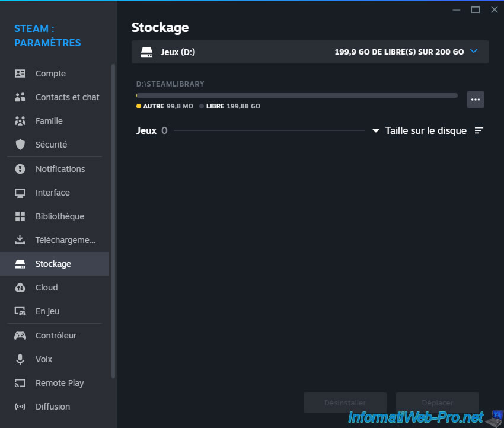The width and height of the screenshot is (504, 428).
Task: Open the three-dots library options menu
Action: coord(476,100)
